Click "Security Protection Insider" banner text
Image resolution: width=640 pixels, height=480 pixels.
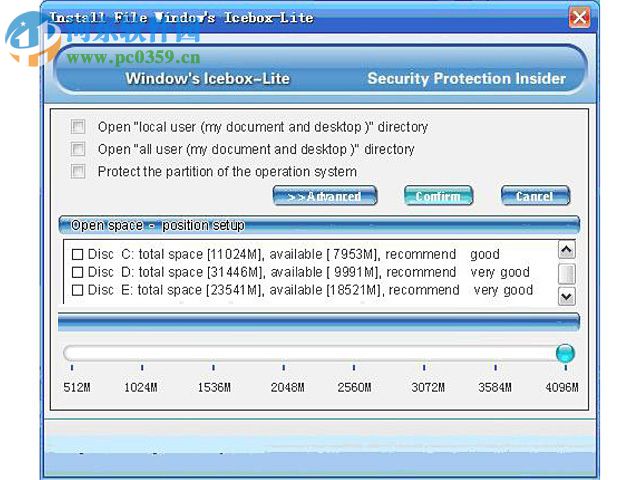click(467, 78)
